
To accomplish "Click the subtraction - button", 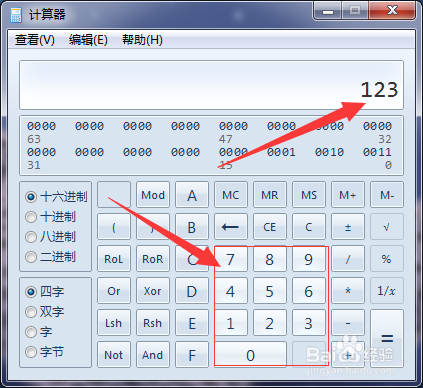I will (x=348, y=323).
